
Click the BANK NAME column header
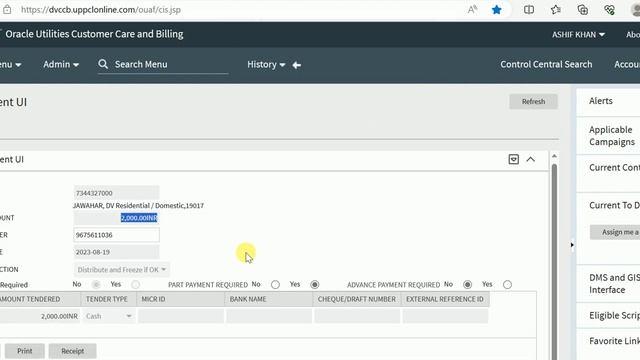click(x=269, y=299)
